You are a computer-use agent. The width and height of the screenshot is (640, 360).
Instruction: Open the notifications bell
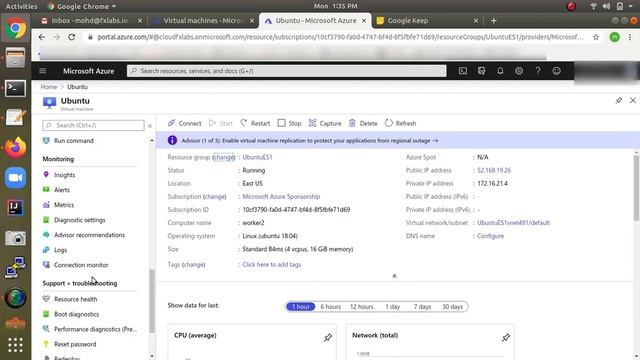pos(500,71)
